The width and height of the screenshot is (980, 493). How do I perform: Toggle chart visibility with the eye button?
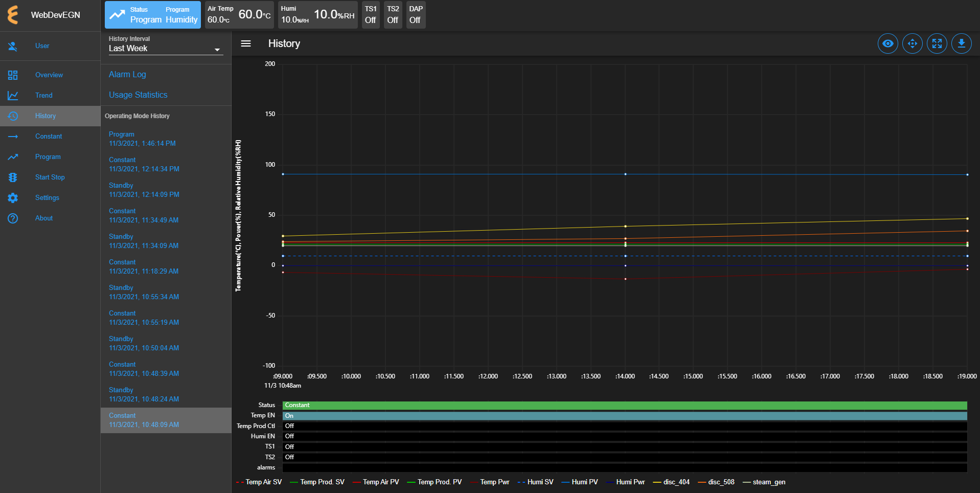pyautogui.click(x=888, y=43)
